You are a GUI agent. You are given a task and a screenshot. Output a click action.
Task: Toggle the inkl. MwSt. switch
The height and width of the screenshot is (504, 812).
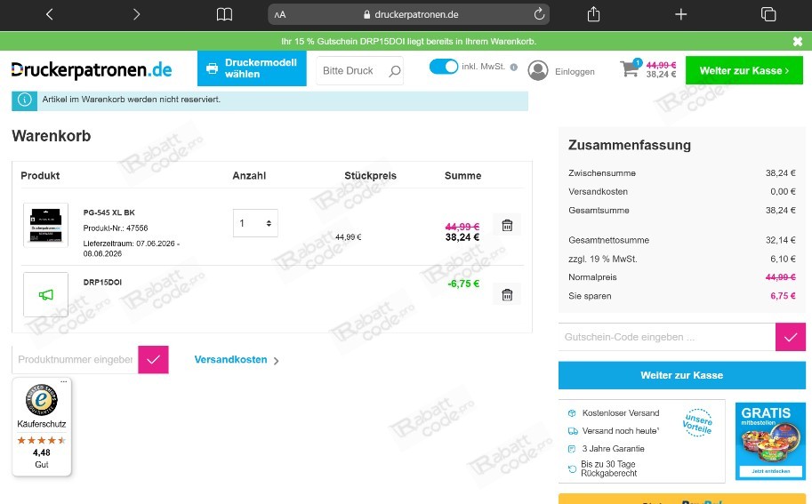click(x=444, y=67)
